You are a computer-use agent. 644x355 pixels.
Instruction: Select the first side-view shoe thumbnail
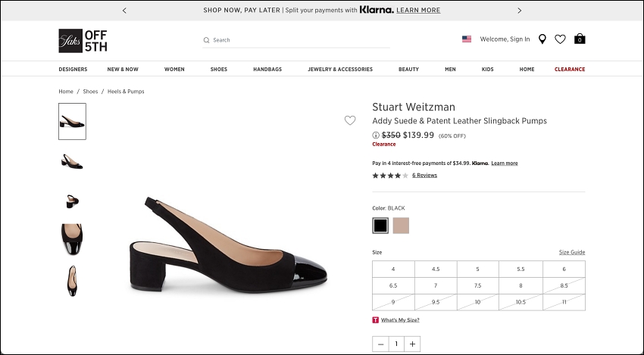72,121
